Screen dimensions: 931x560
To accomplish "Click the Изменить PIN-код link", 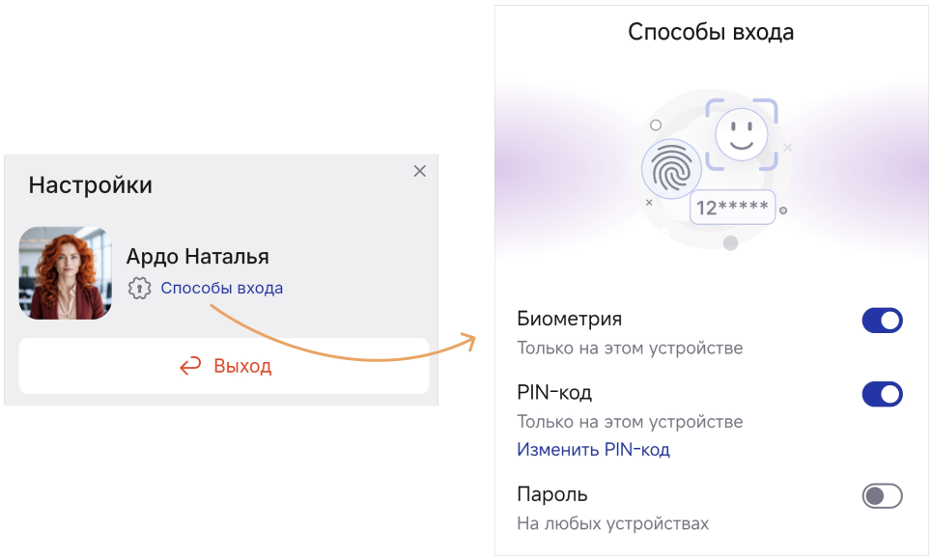I will (x=593, y=450).
